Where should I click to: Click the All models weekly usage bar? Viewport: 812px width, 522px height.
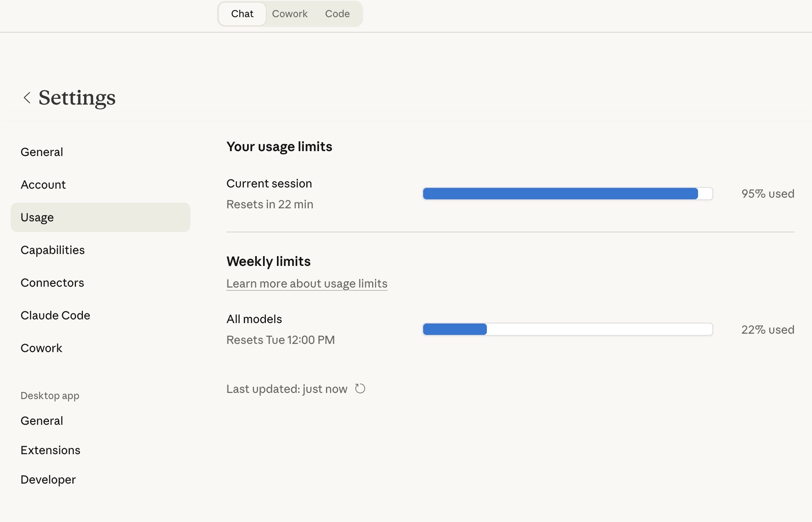coord(568,329)
